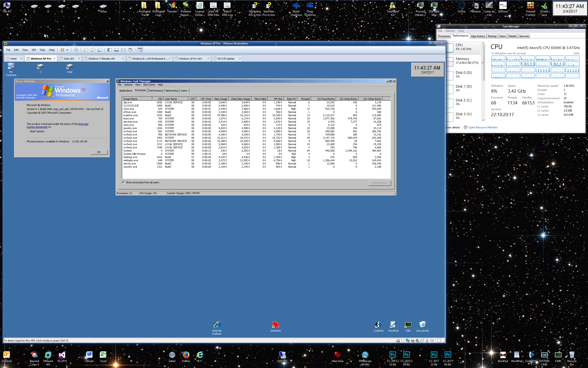Screen dimensions: 588x368
Task: Click the VMware suspend (pause) VM button
Action: coord(62,50)
